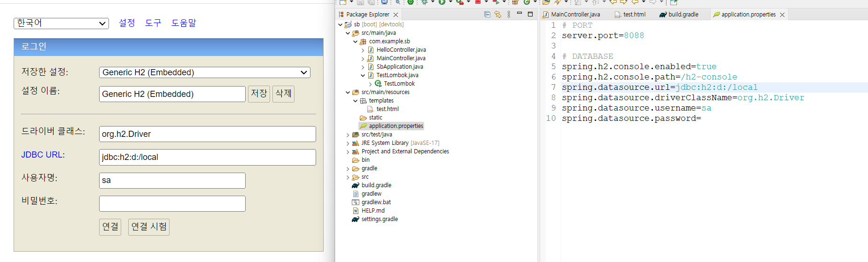Maximize the Package Explorer view
The height and width of the screenshot is (262, 868).
click(x=530, y=14)
